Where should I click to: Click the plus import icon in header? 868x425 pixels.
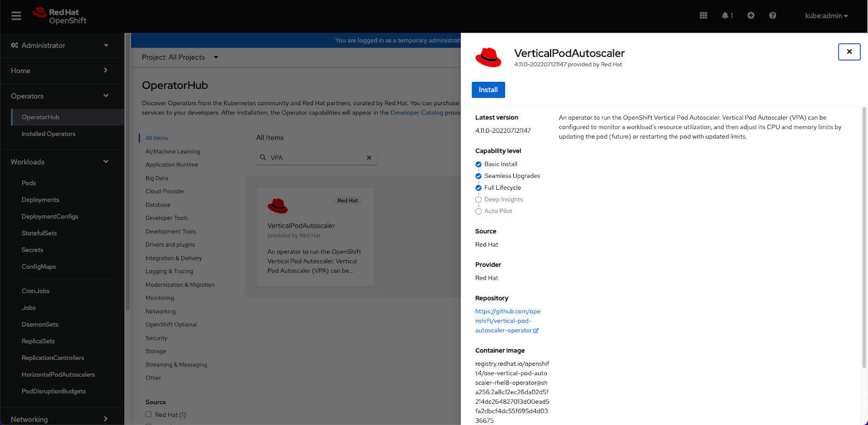coord(751,16)
